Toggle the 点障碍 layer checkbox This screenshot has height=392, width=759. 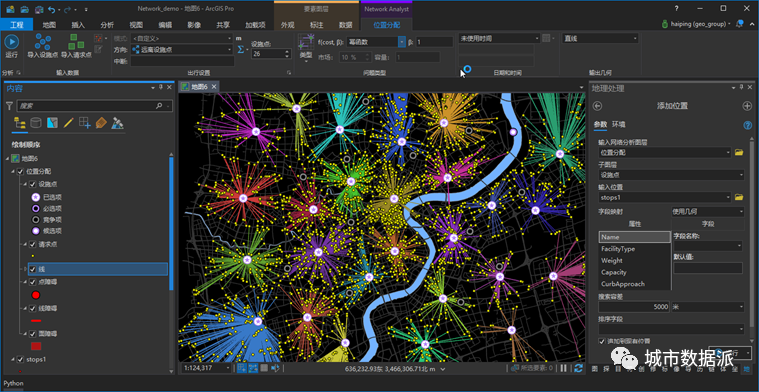pyautogui.click(x=32, y=282)
